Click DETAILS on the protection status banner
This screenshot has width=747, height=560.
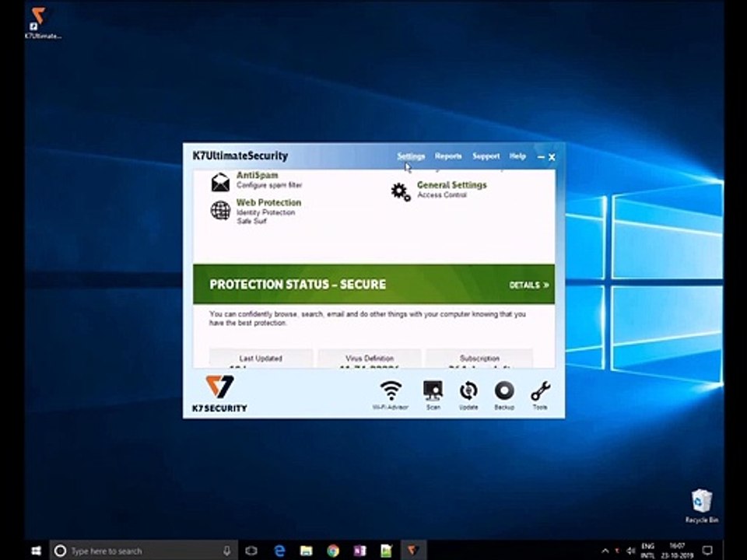coord(529,285)
